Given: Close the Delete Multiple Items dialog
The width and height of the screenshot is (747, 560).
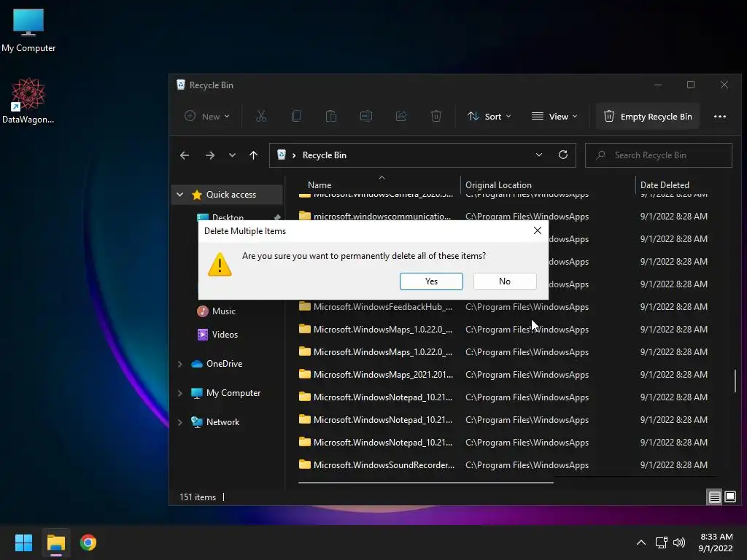Looking at the screenshot, I should click(x=538, y=230).
